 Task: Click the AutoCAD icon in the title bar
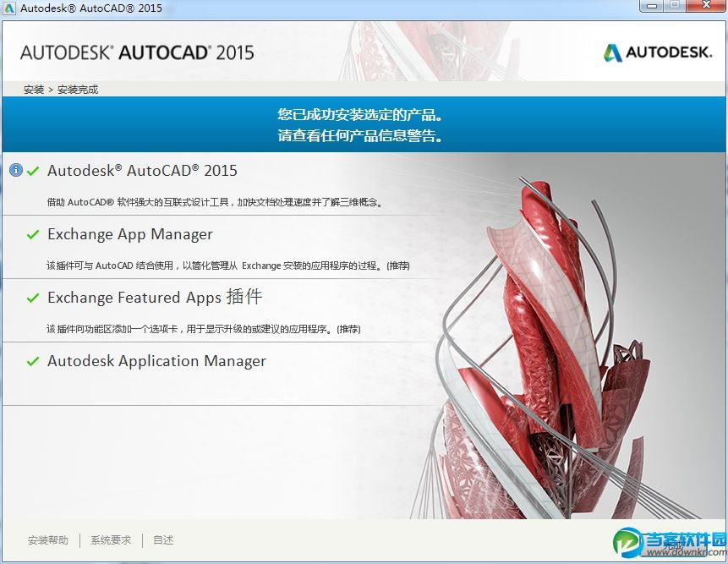[9, 8]
